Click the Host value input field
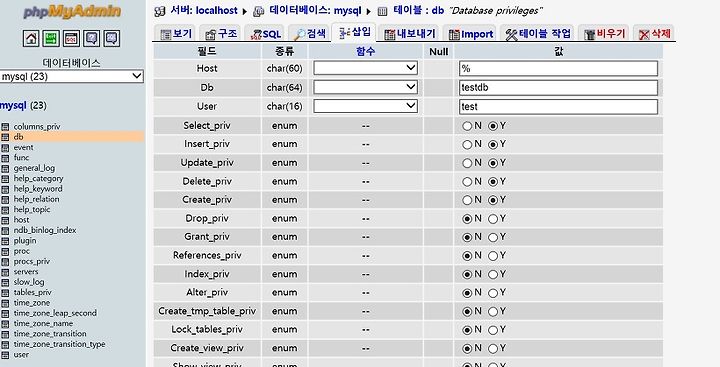The width and height of the screenshot is (720, 367). [558, 68]
